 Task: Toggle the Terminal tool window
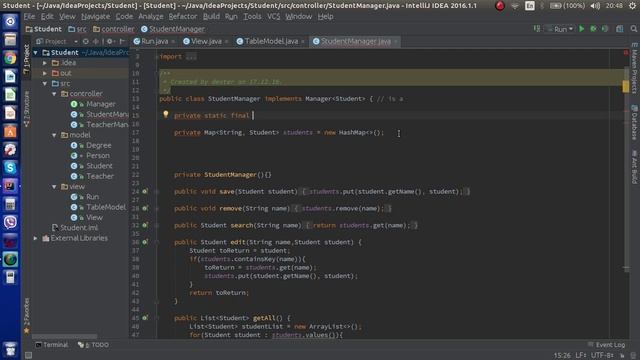pos(51,345)
